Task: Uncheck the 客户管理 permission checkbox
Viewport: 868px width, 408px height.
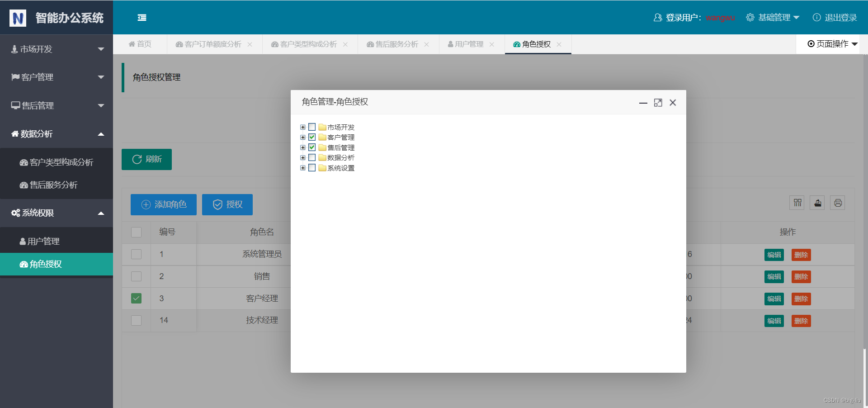Action: (x=312, y=137)
